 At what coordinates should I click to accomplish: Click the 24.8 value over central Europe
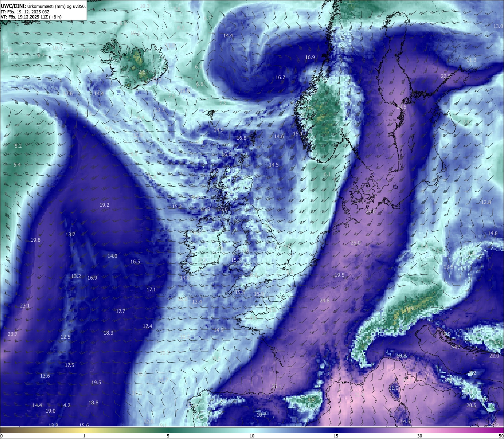coord(324,300)
